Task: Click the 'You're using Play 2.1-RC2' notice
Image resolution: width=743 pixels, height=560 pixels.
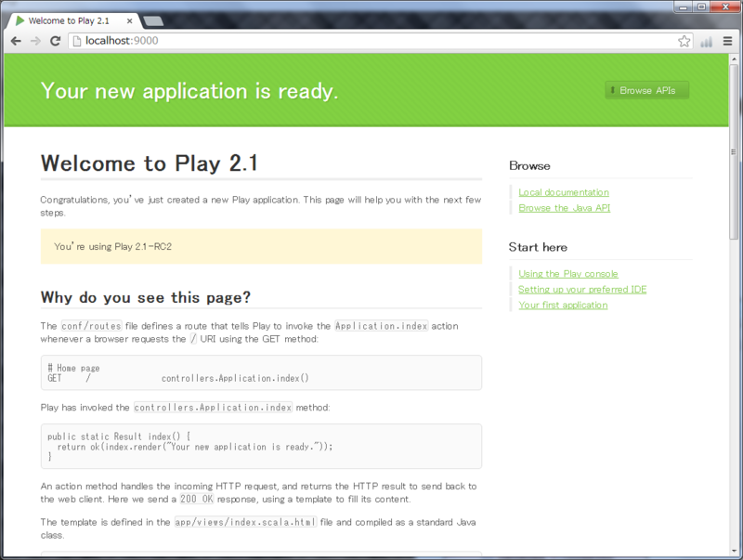Action: coord(261,246)
